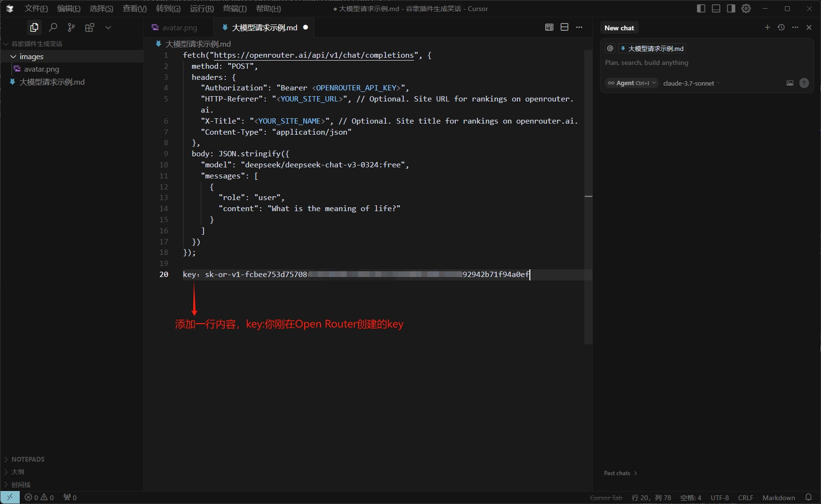Toggle the primary sidebar visibility
821x504 pixels.
pyautogui.click(x=701, y=9)
